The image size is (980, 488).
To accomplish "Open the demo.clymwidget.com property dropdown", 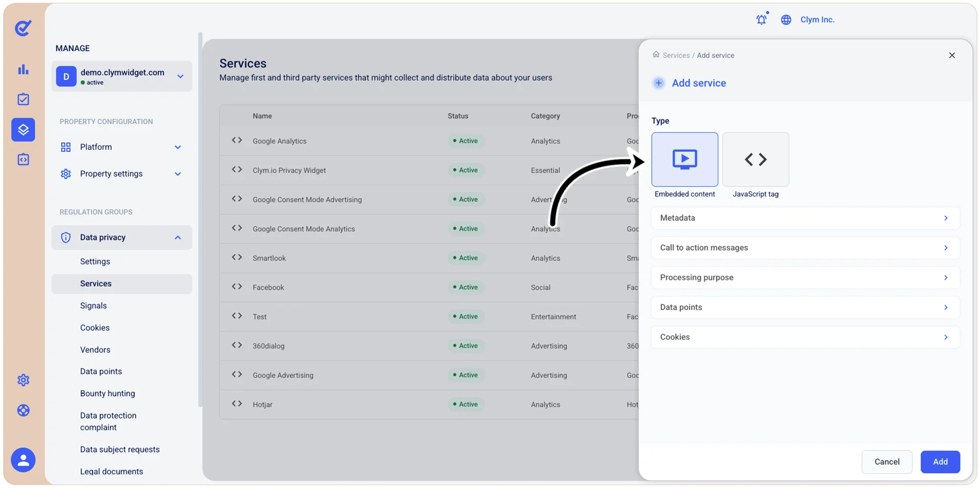I will (122, 77).
